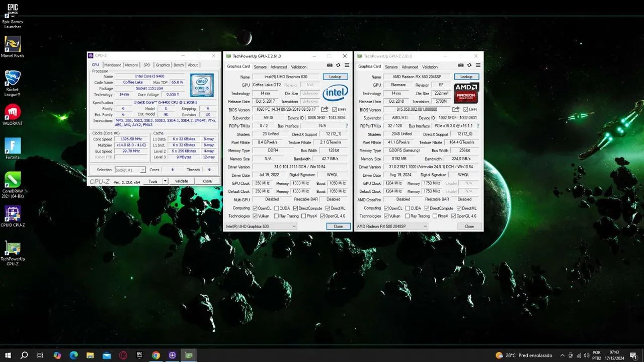Select the Rocket League desktop icon
This screenshot has height=362, width=644.
pos(13,84)
